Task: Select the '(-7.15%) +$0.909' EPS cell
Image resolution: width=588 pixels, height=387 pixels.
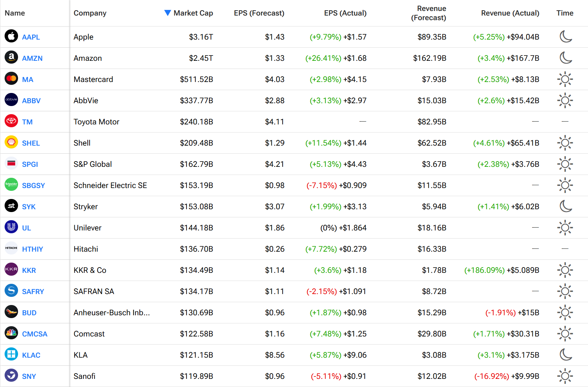Action: tap(336, 186)
